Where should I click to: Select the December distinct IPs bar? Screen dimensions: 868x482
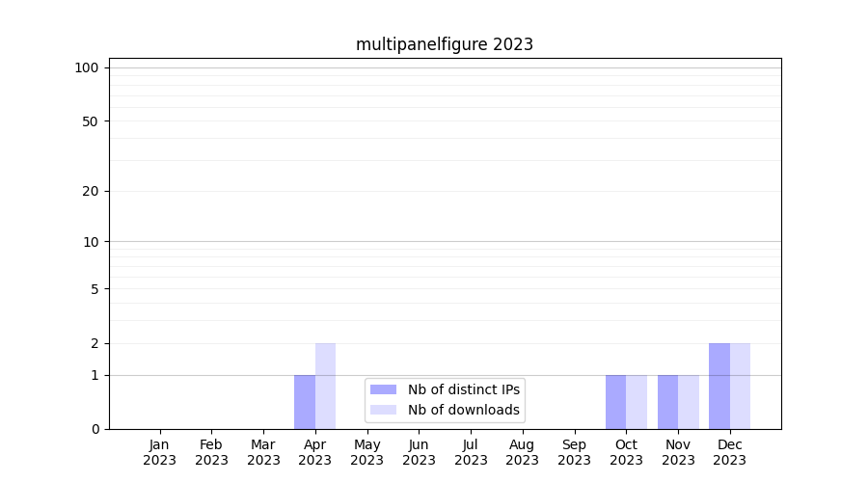coord(719,386)
